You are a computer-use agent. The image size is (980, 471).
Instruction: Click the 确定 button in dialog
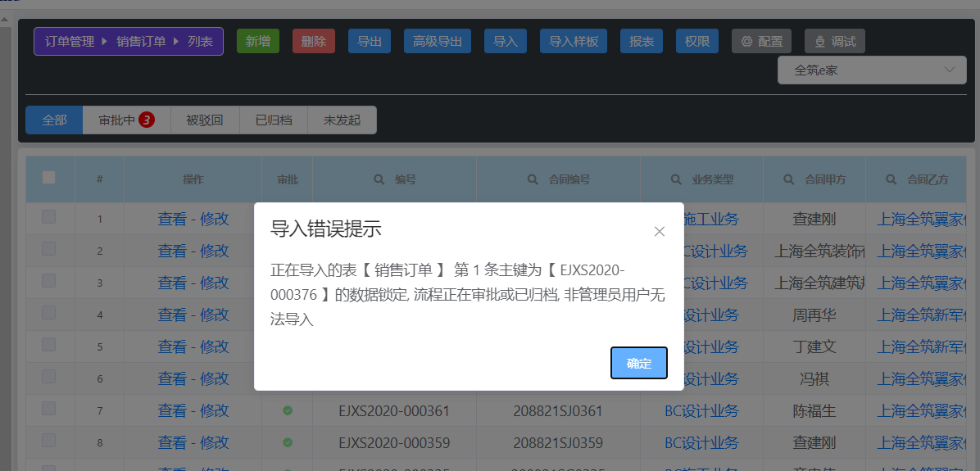pos(639,363)
